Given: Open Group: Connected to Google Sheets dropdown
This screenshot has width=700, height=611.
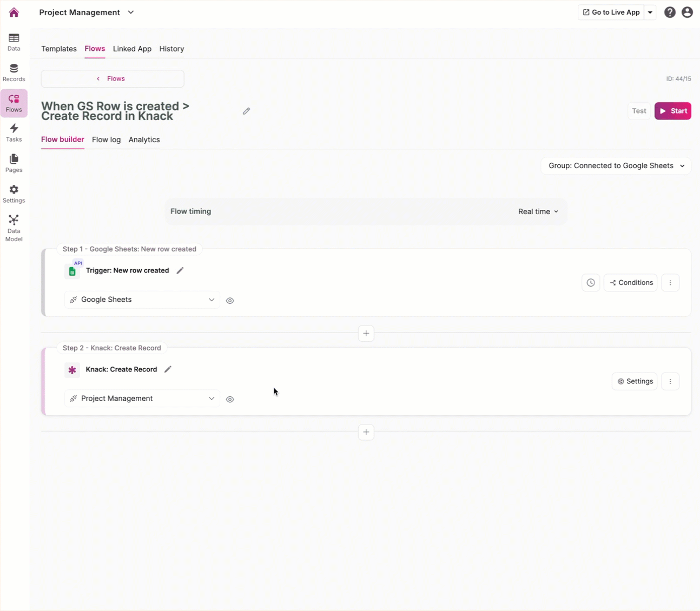Looking at the screenshot, I should pyautogui.click(x=616, y=166).
